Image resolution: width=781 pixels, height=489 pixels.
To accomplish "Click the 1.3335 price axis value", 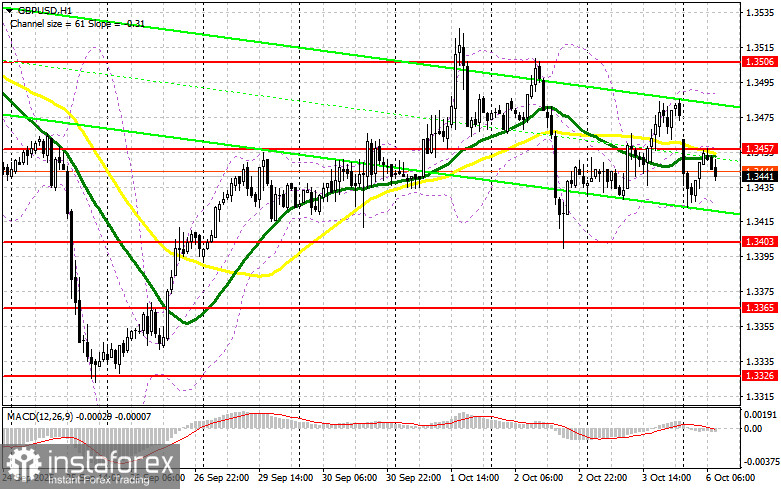I will (760, 361).
